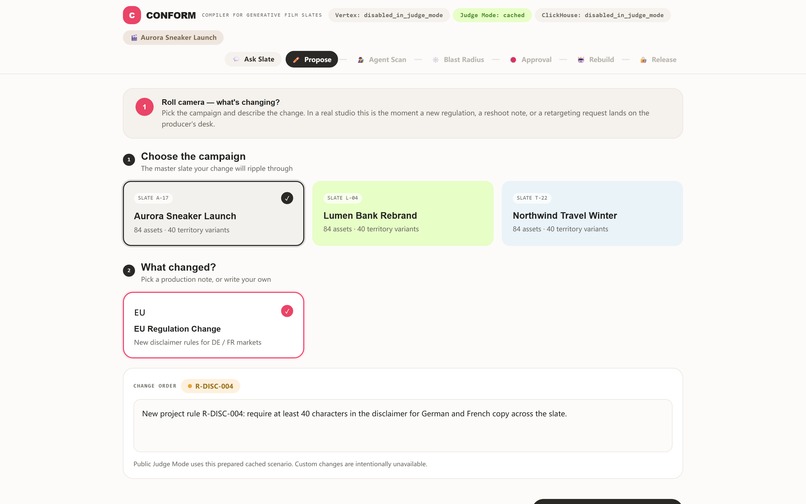This screenshot has width=806, height=504.
Task: Switch to the Ask Slate step
Action: pos(253,59)
